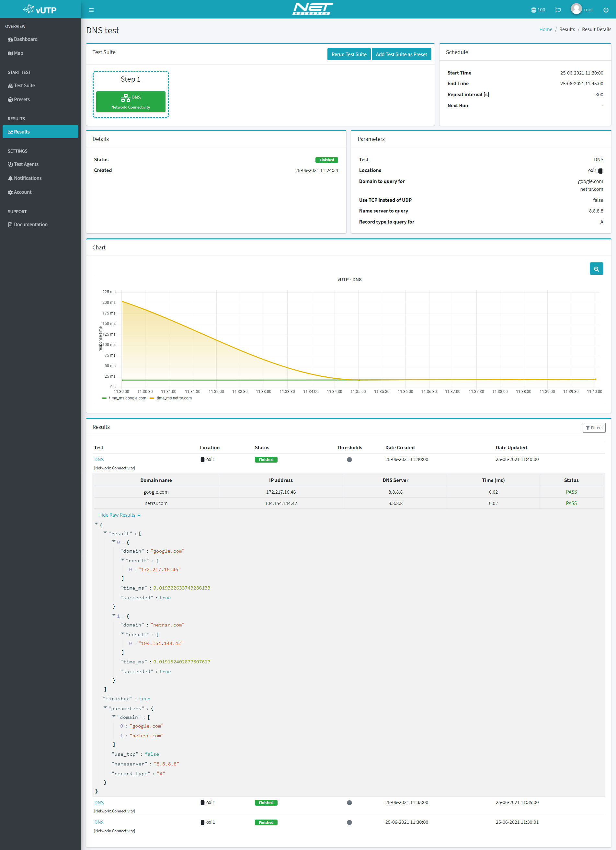The image size is (616, 850).
Task: Open Map in the sidebar
Action: tap(40, 53)
